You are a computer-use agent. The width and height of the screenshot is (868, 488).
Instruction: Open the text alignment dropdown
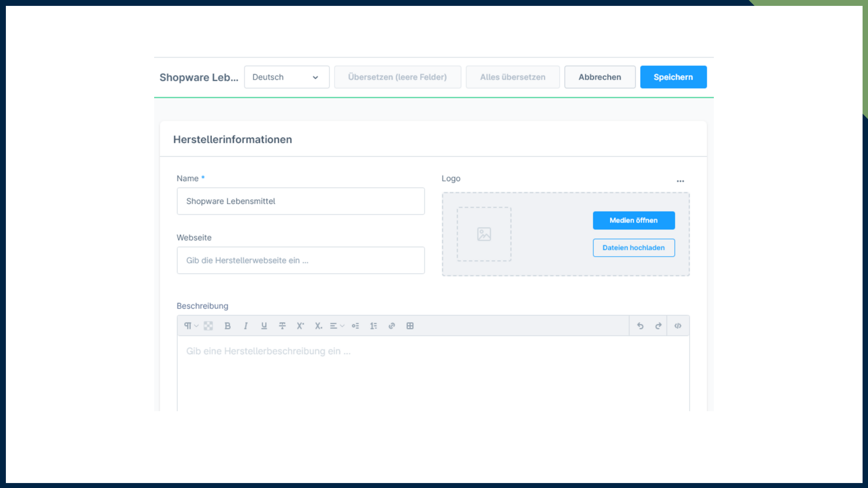pos(337,326)
